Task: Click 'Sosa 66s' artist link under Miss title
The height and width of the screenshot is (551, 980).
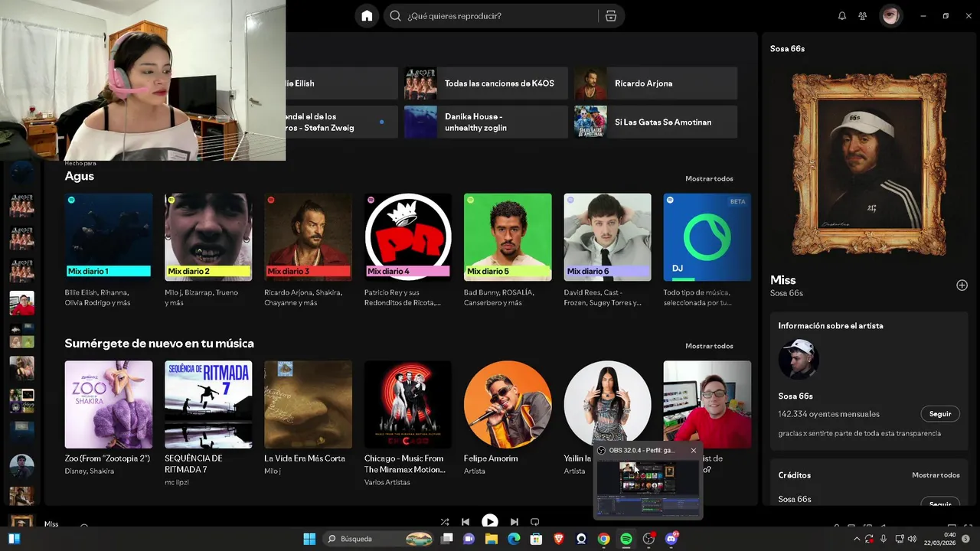Action: click(x=786, y=294)
